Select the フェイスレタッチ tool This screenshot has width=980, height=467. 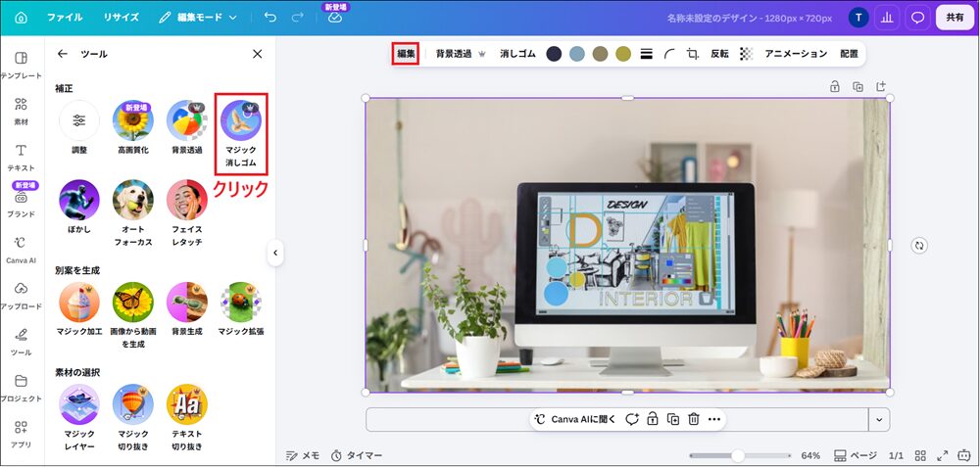(187, 213)
